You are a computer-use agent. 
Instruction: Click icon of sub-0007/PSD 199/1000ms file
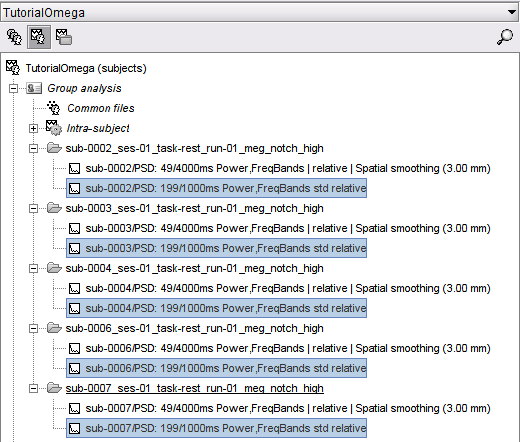pos(74,428)
